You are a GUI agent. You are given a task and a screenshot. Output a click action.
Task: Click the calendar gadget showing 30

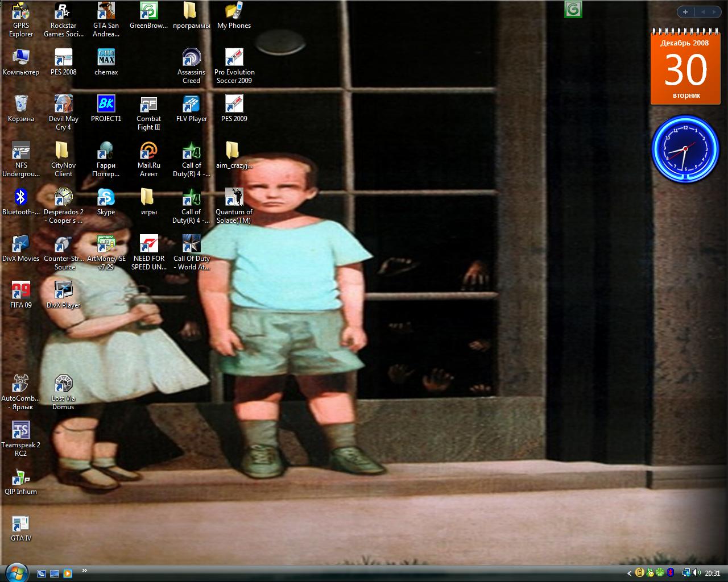(686, 68)
